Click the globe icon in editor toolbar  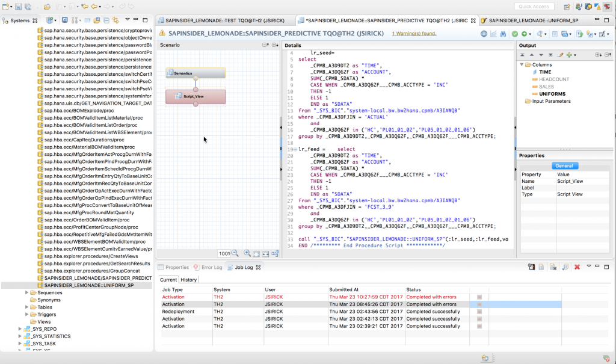(x=484, y=34)
